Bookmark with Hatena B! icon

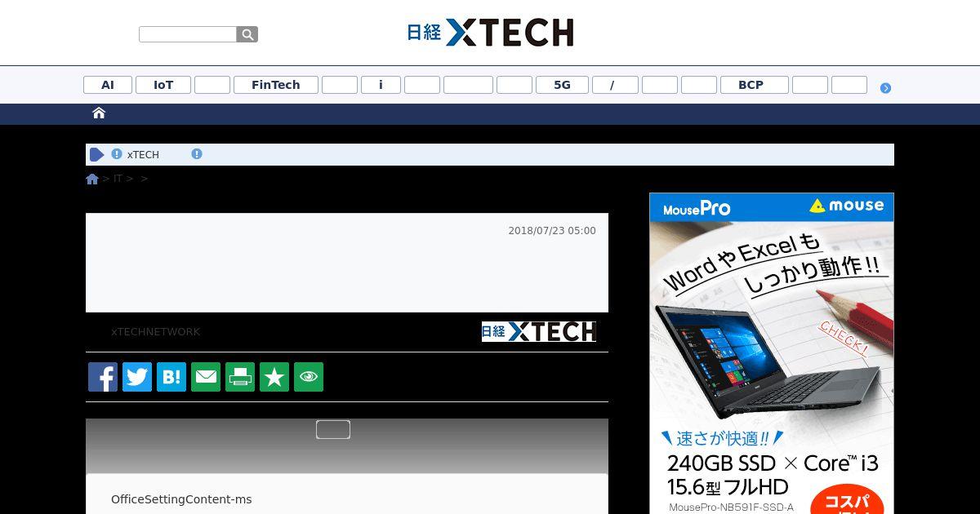pyautogui.click(x=171, y=377)
